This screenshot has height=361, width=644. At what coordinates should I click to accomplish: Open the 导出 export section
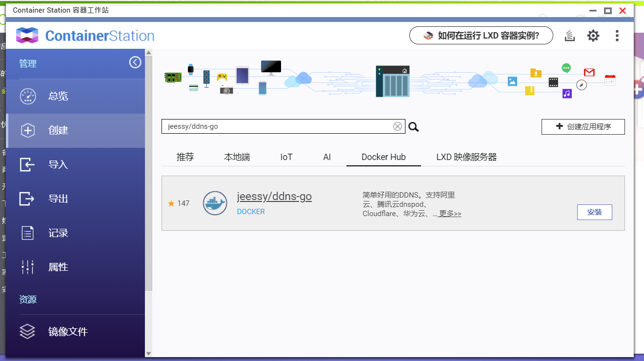pos(76,199)
